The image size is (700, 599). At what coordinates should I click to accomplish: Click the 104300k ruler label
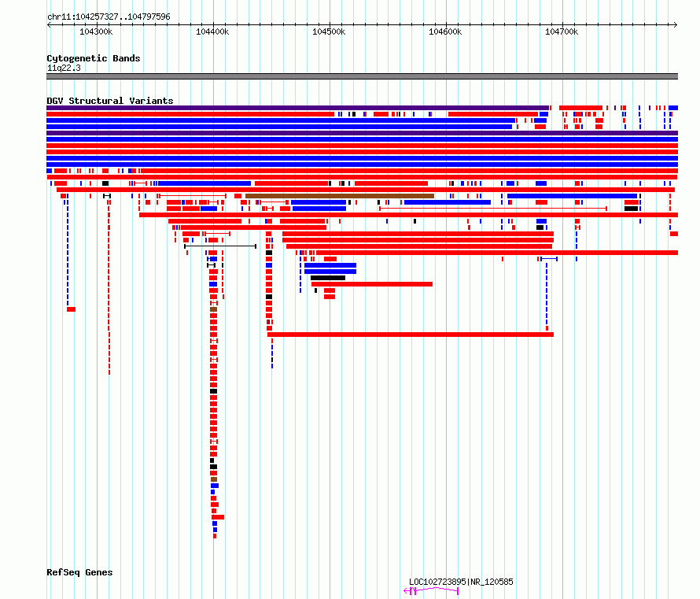pos(96,31)
